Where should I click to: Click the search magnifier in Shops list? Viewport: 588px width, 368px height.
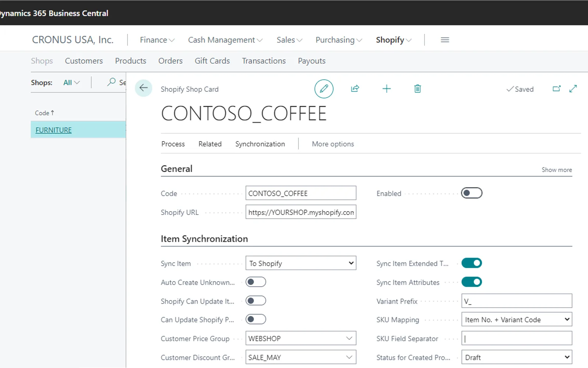[111, 82]
